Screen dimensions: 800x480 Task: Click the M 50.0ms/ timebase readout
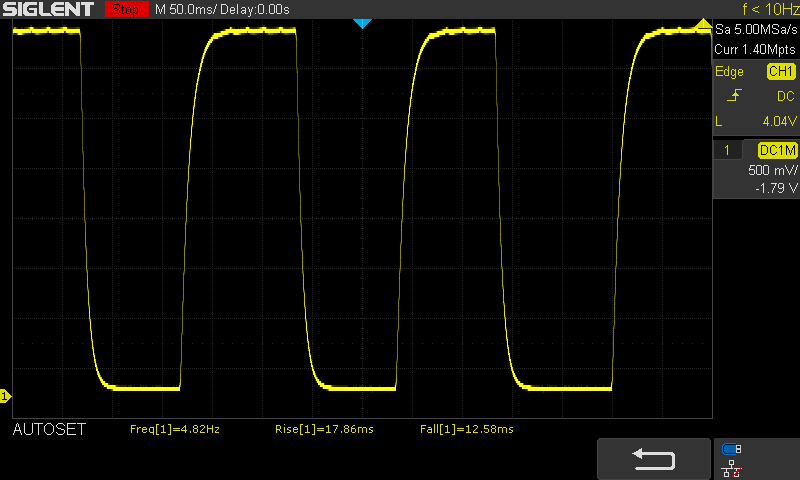[186, 9]
